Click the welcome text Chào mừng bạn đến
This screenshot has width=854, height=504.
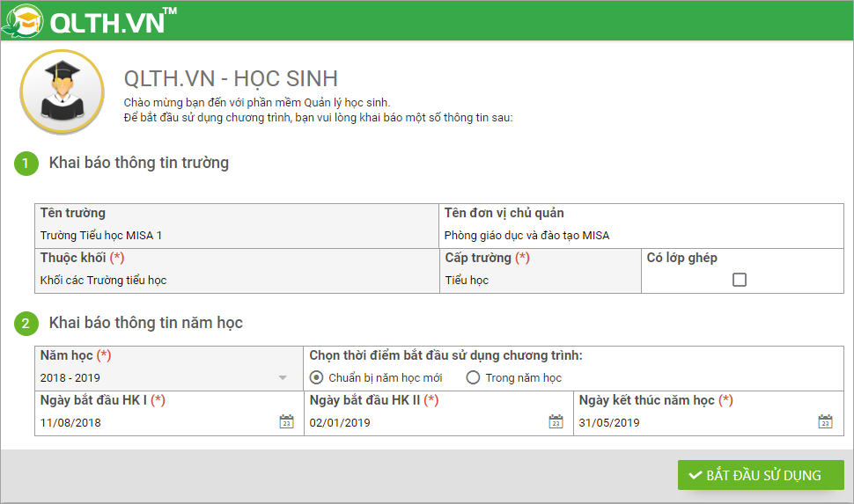coord(257,102)
